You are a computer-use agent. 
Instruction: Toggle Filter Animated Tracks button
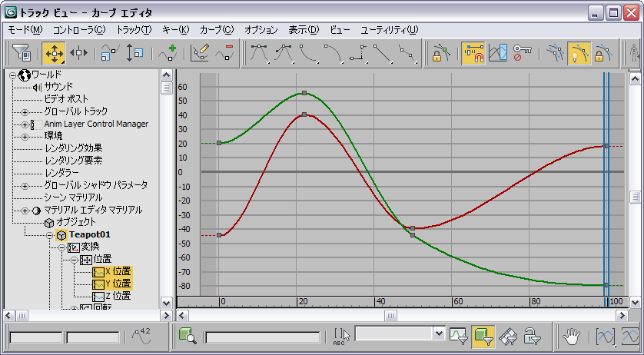pyautogui.click(x=508, y=336)
